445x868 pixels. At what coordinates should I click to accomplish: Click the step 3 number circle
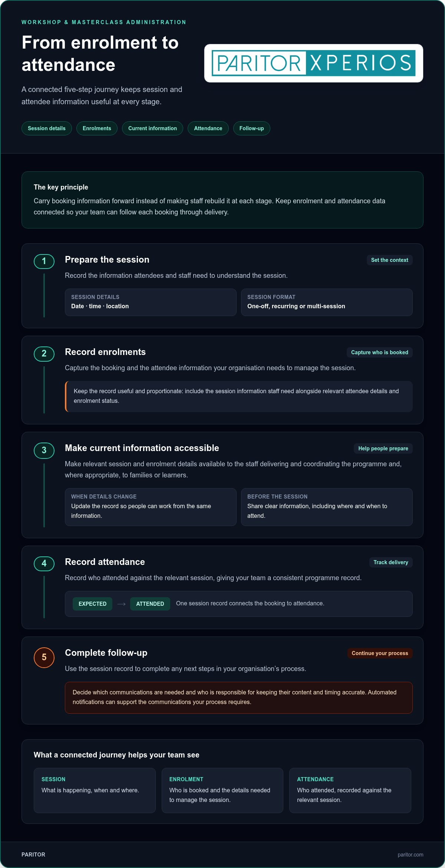point(44,450)
